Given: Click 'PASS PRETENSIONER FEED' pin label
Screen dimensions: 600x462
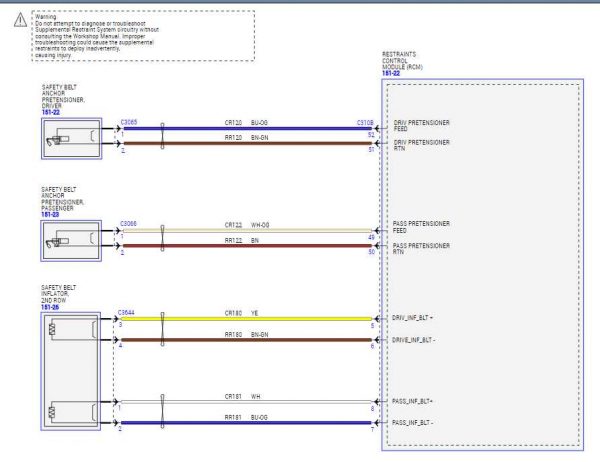Looking at the screenshot, I should (x=421, y=227).
